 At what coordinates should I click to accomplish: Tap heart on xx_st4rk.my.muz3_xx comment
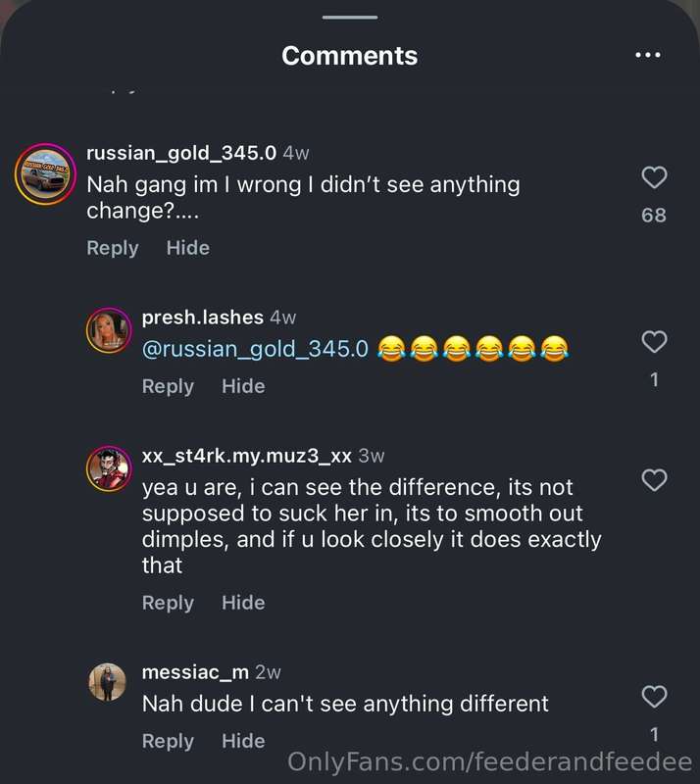[654, 480]
